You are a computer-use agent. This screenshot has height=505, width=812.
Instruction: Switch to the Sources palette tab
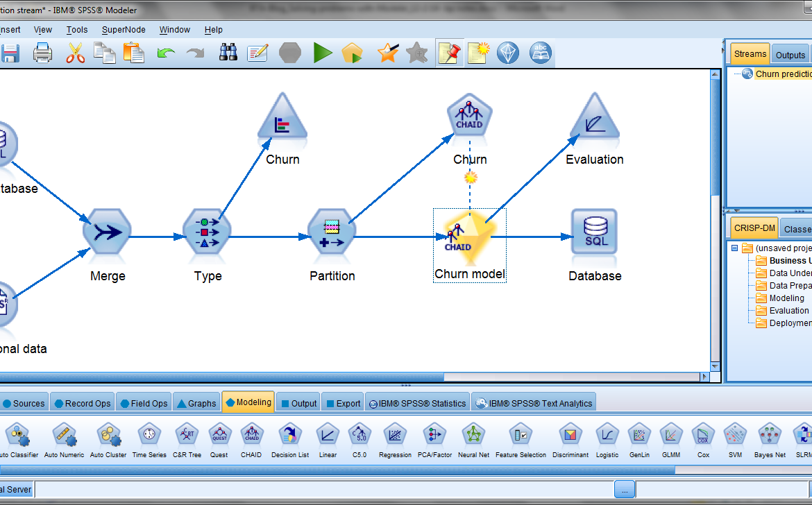tap(24, 403)
